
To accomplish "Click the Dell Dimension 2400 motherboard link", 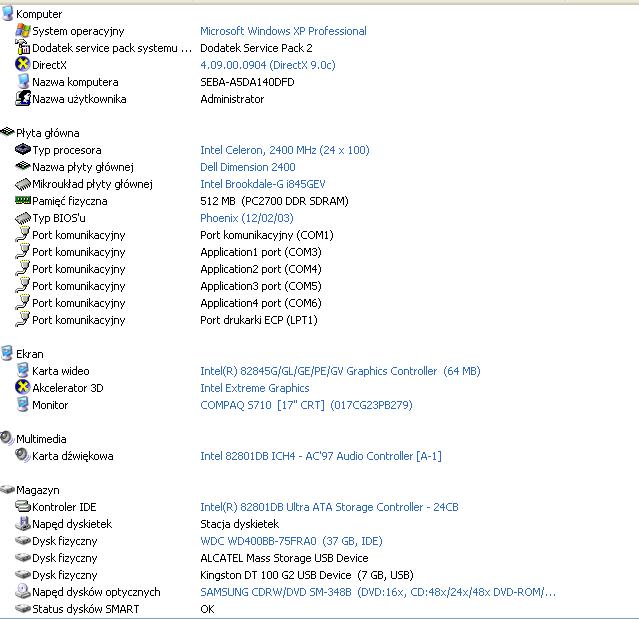I will point(248,167).
